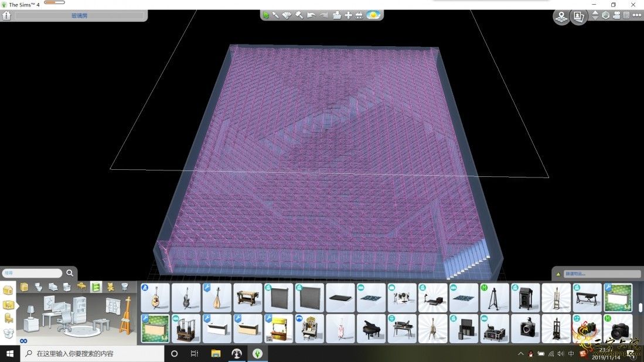Choose the pipa lute catalog item

pyautogui.click(x=217, y=297)
